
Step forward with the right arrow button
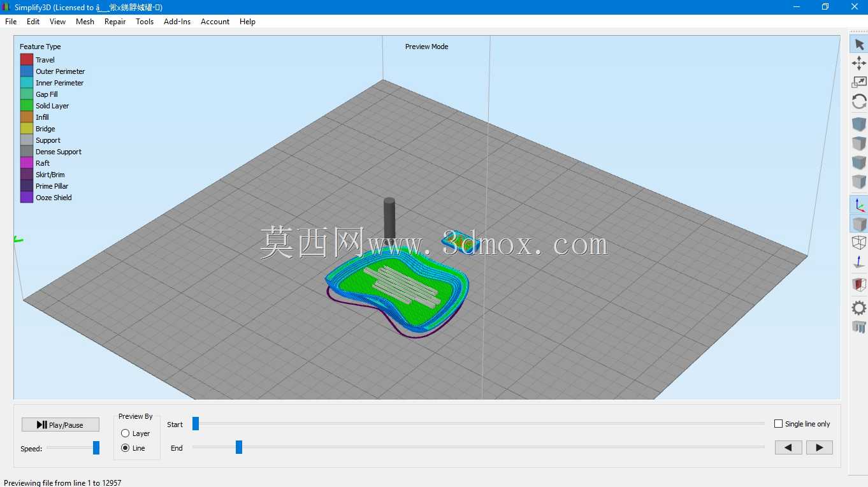(x=820, y=447)
